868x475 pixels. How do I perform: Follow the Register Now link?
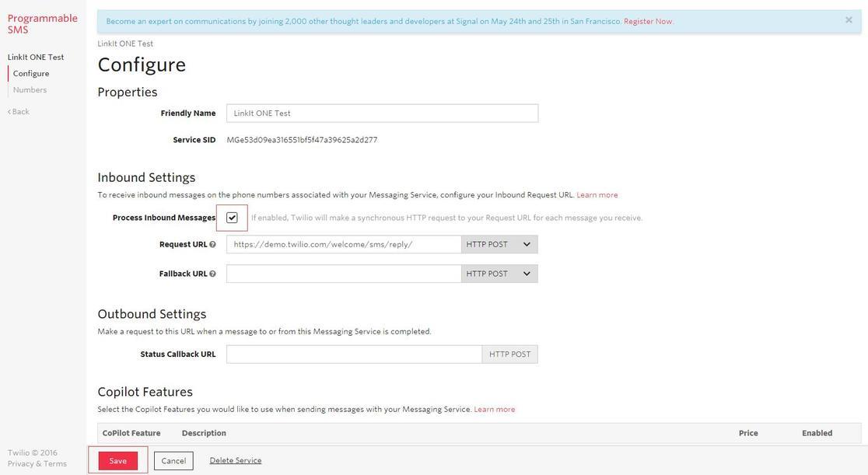tap(648, 22)
